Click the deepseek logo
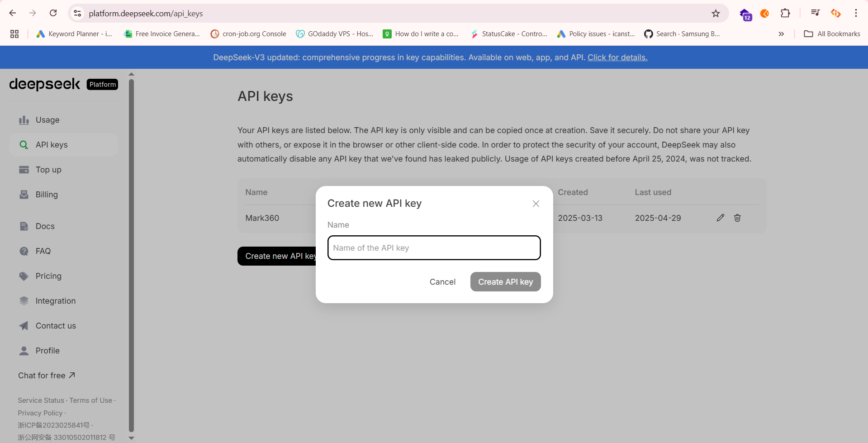The width and height of the screenshot is (868, 443). pyautogui.click(x=45, y=84)
